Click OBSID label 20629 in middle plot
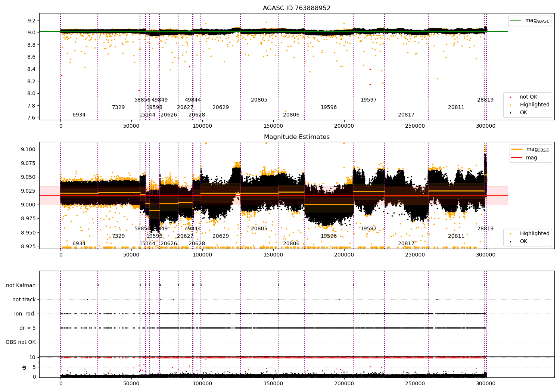Screen dimensions: 560x392 [221, 236]
